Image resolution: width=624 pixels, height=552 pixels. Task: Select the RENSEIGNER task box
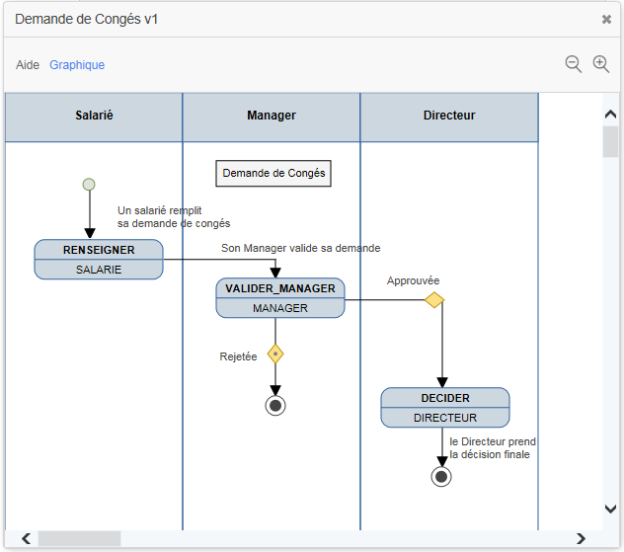pyautogui.click(x=98, y=259)
